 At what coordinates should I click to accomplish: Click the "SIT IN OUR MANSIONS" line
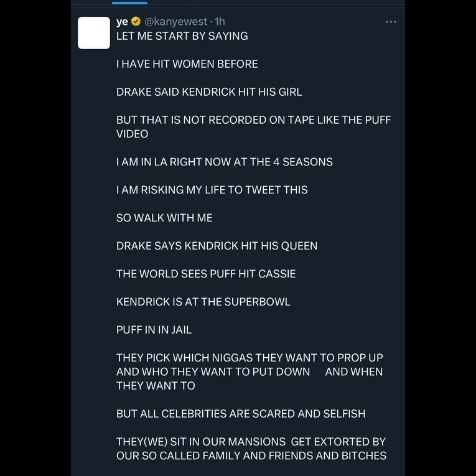click(x=251, y=442)
